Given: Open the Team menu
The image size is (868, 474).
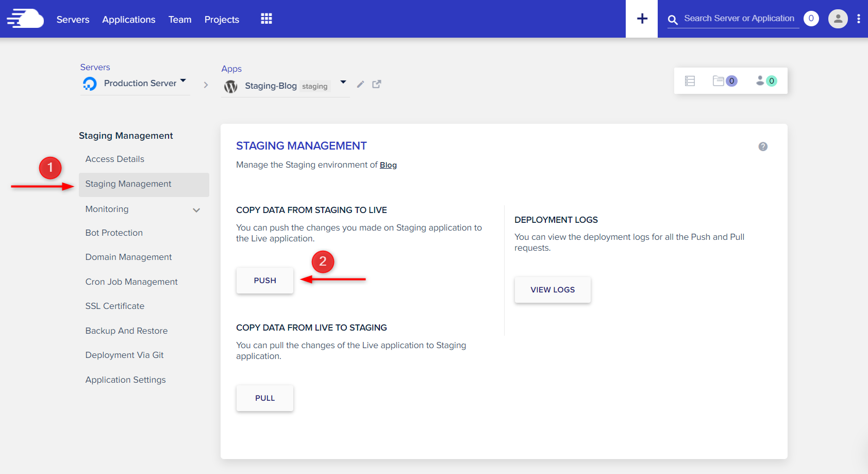Looking at the screenshot, I should tap(180, 20).
